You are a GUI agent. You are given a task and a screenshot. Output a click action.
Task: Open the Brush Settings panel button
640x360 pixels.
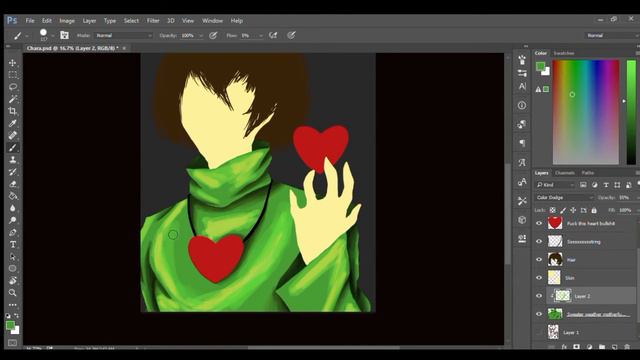point(64,36)
